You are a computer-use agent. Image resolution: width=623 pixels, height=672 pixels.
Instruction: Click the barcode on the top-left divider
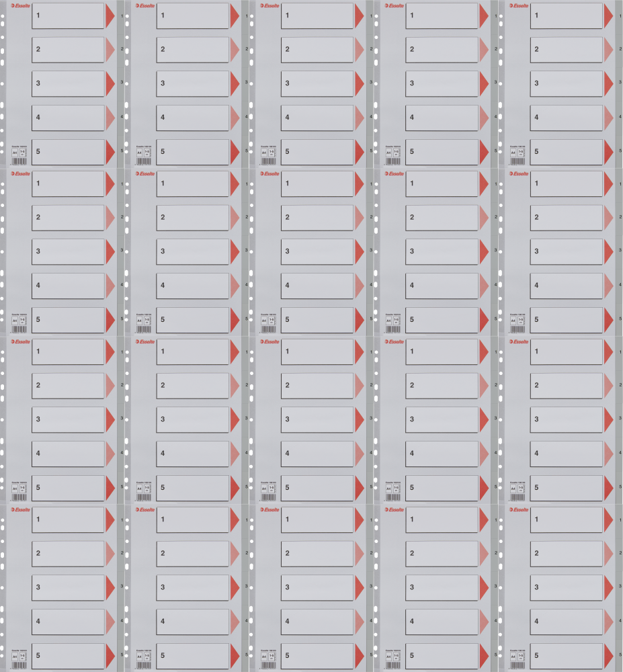click(x=19, y=162)
